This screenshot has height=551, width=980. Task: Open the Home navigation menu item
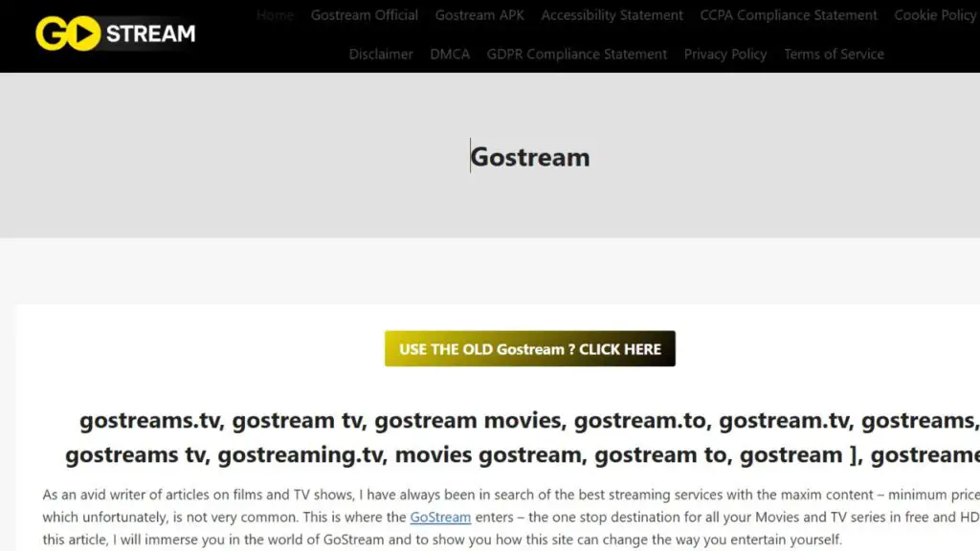coord(274,14)
